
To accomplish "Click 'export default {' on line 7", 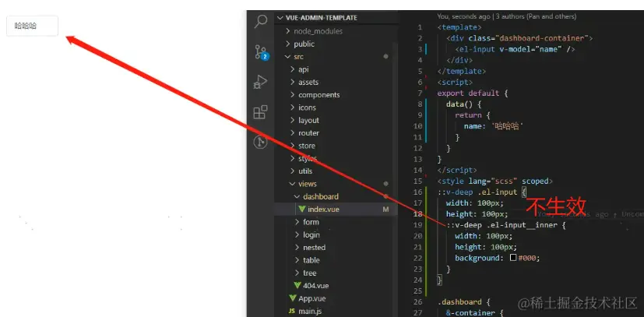I will (x=473, y=93).
